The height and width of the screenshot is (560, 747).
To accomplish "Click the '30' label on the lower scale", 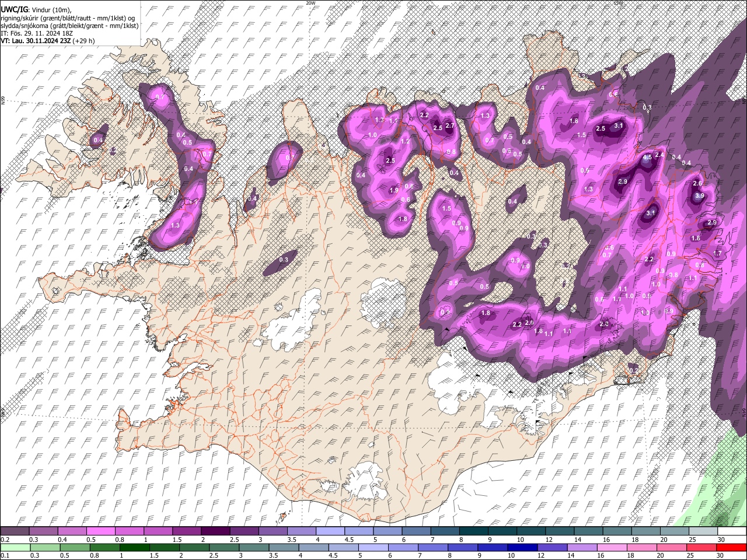I will 721,555.
